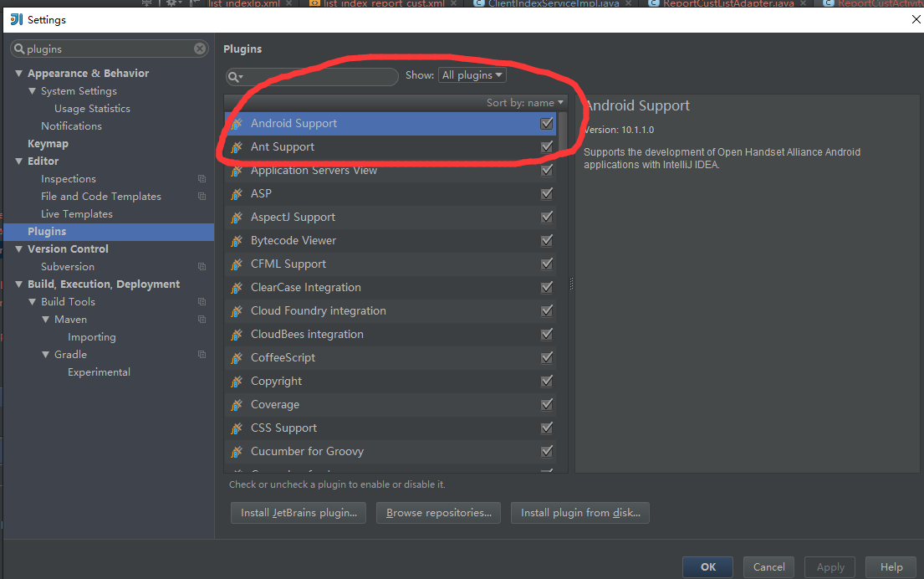Viewport: 924px width, 579px height.
Task: Select the Plugins settings entry
Action: point(109,232)
